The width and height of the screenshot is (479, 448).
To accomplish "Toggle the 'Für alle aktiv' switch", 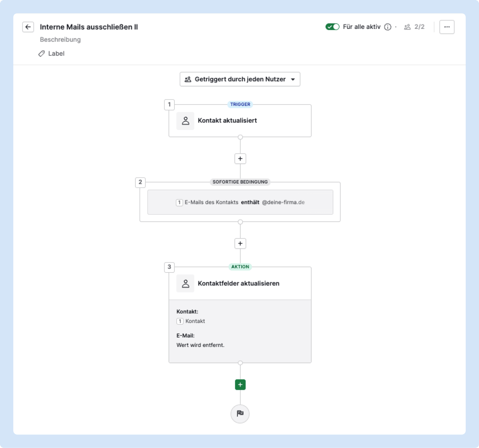I will (332, 27).
